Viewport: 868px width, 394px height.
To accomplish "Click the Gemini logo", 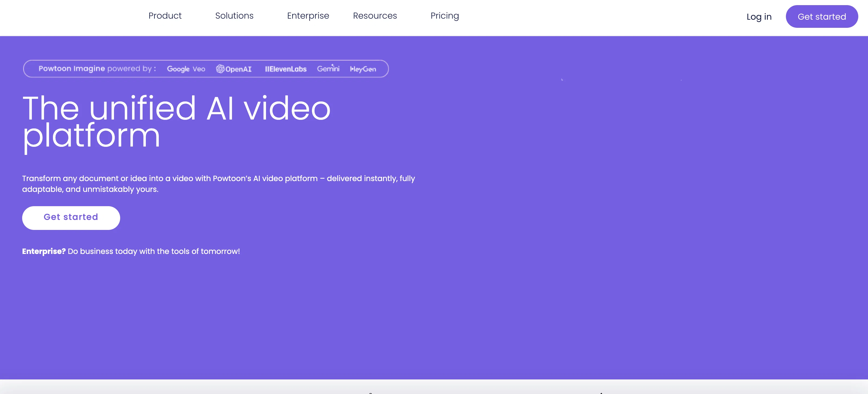I will (328, 68).
